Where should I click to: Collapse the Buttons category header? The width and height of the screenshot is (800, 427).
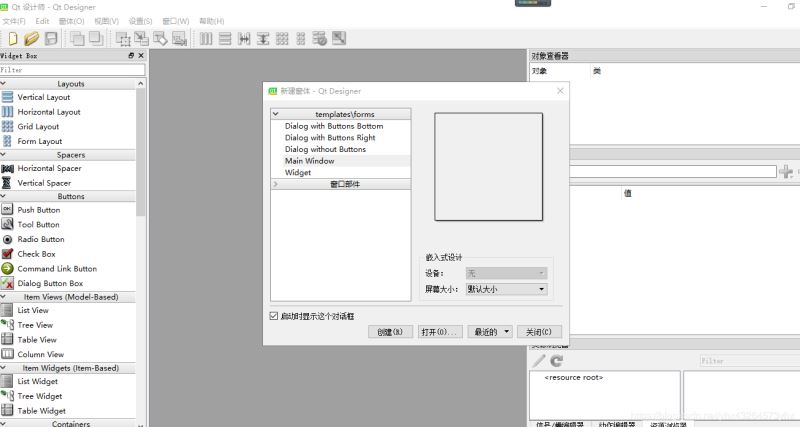(x=68, y=196)
